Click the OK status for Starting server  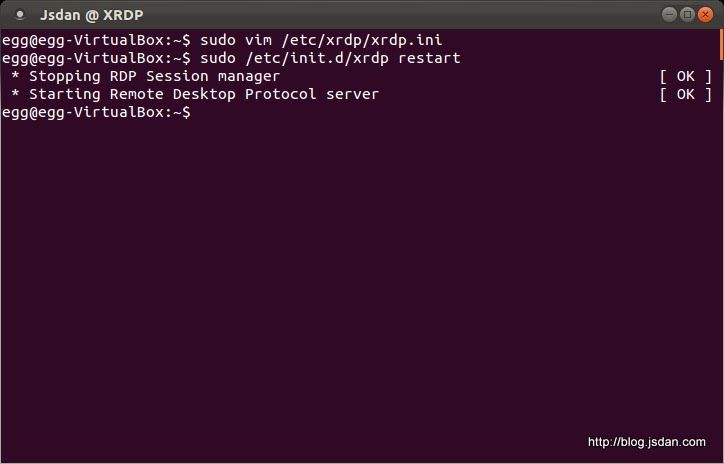click(x=685, y=94)
